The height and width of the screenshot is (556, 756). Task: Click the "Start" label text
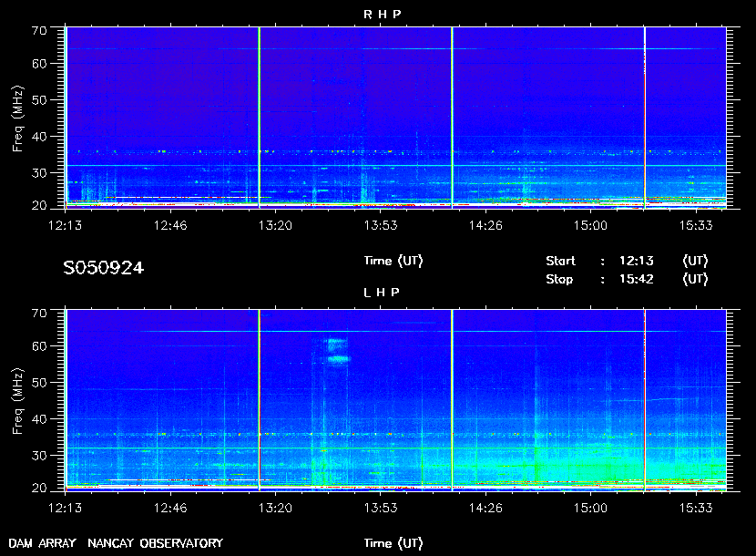pyautogui.click(x=560, y=261)
